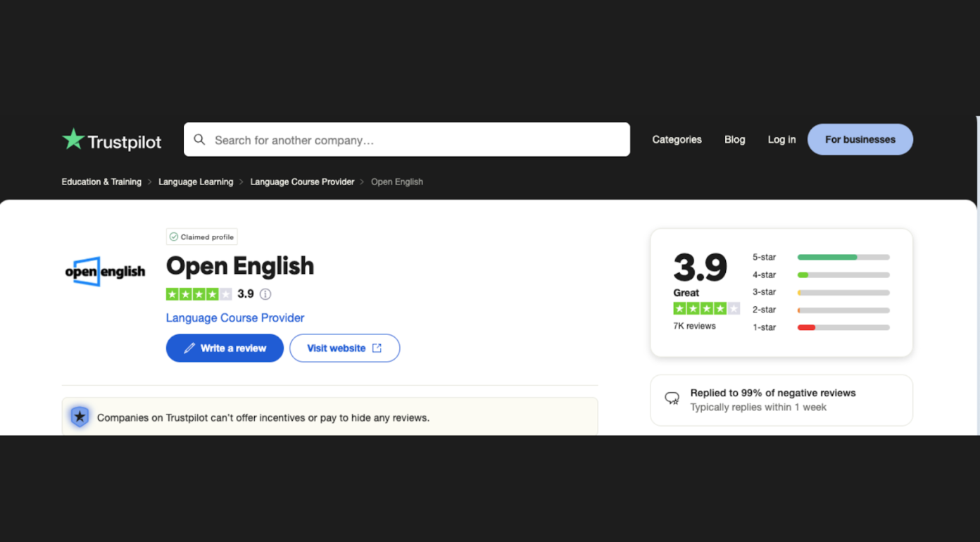Click Typically replies within 1 week text

tap(758, 407)
